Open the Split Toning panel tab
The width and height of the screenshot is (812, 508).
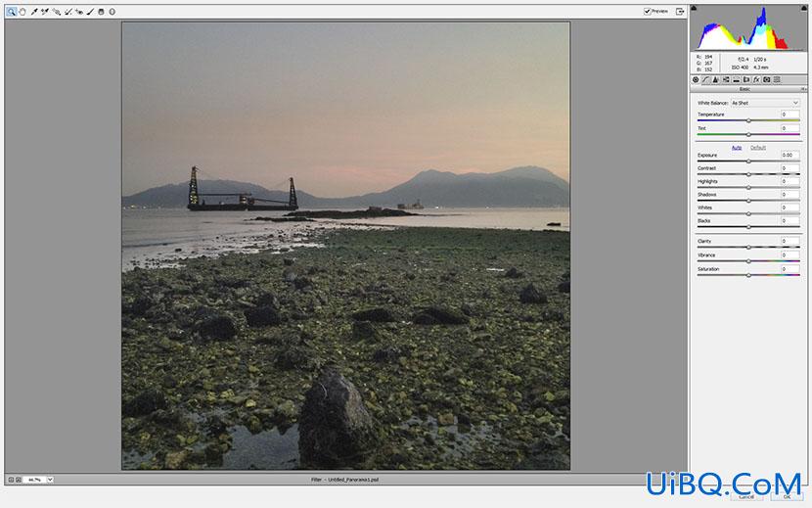point(736,80)
